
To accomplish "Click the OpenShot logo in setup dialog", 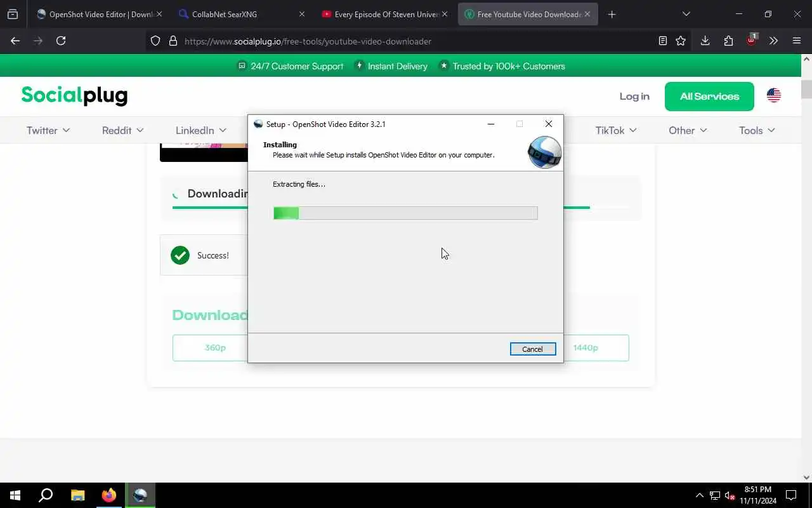I will [544, 152].
